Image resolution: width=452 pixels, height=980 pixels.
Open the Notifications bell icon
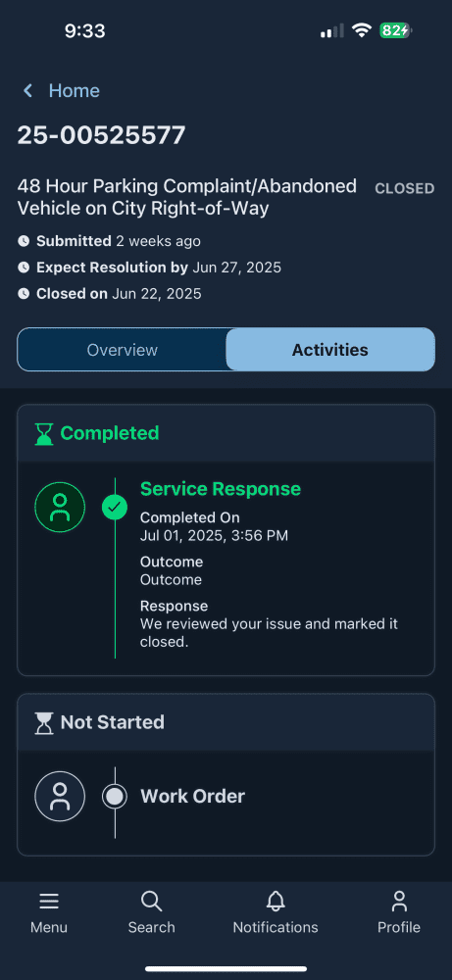(x=276, y=902)
